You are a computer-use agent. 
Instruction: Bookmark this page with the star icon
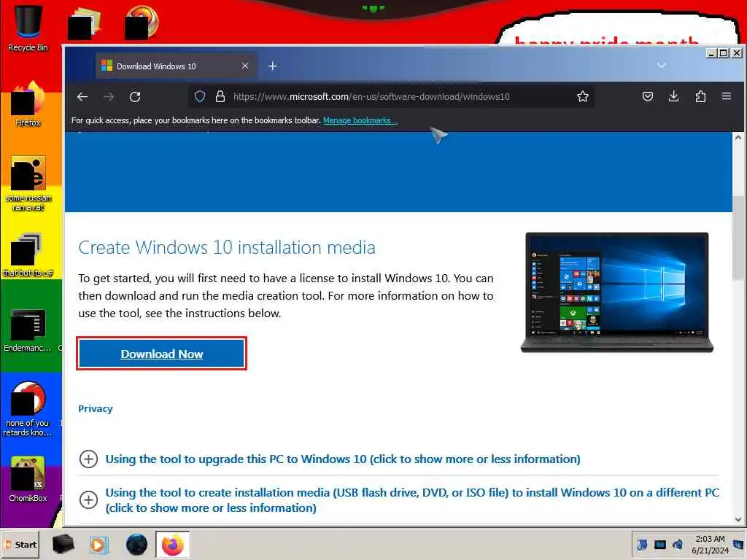coord(583,97)
